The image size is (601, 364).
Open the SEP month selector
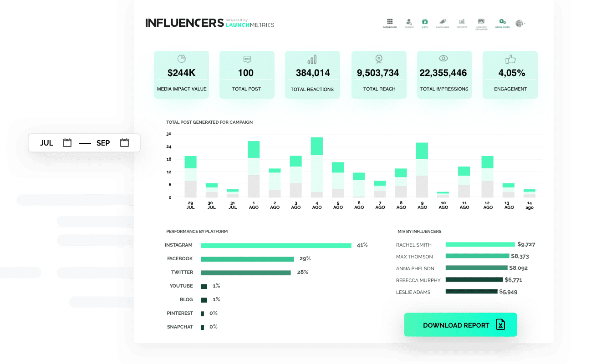[x=103, y=142]
